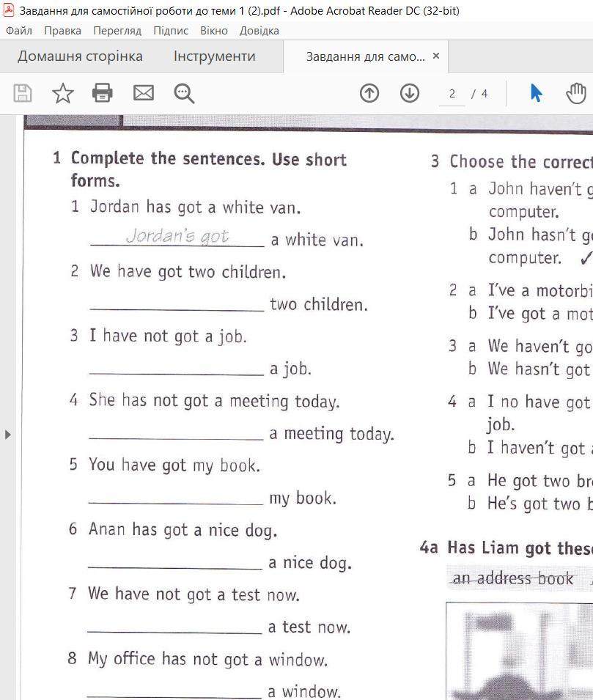Image resolution: width=593 pixels, height=700 pixels.
Task: Open the Файл menu
Action: tap(18, 31)
